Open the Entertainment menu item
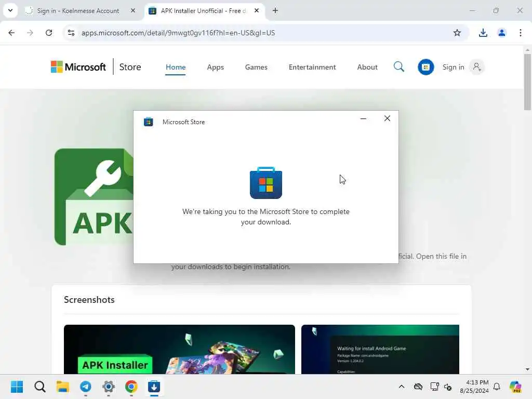The height and width of the screenshot is (399, 532). click(x=312, y=67)
